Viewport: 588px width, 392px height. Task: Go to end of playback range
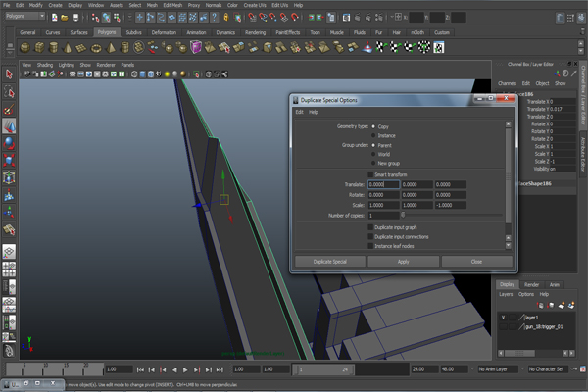[x=220, y=369]
